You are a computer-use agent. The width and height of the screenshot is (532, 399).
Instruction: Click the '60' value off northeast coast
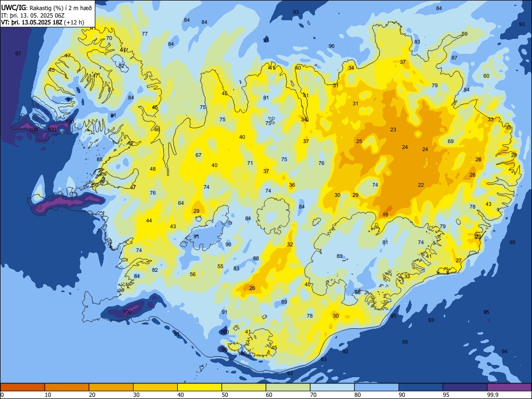(486, 76)
